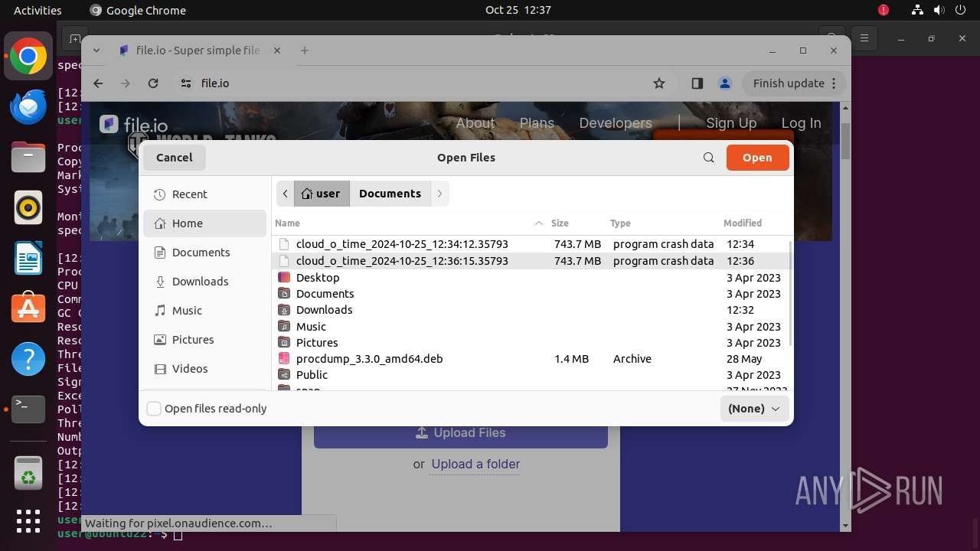Click Upload a folder link

point(475,464)
